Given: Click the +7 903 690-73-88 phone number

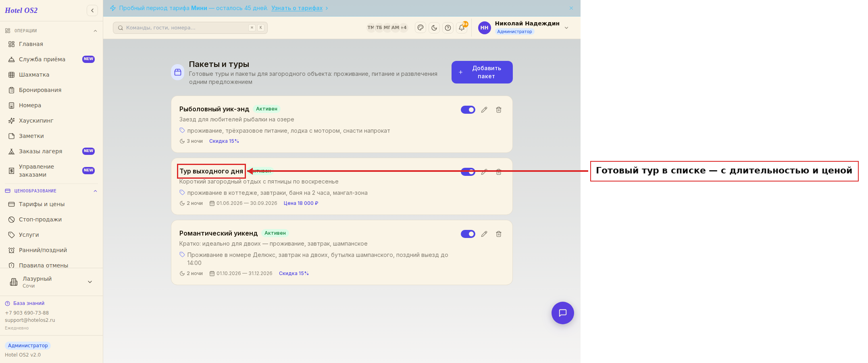Looking at the screenshot, I should pos(27,313).
